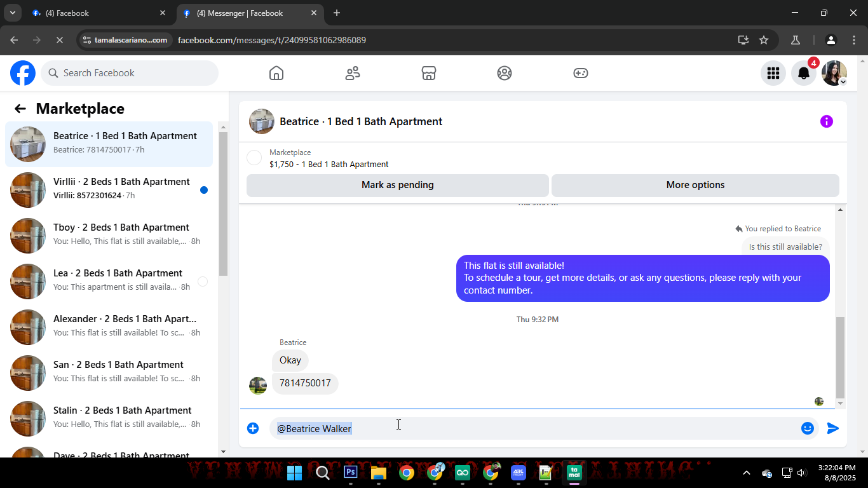Open ABC Proxy app in taskbar

519,472
